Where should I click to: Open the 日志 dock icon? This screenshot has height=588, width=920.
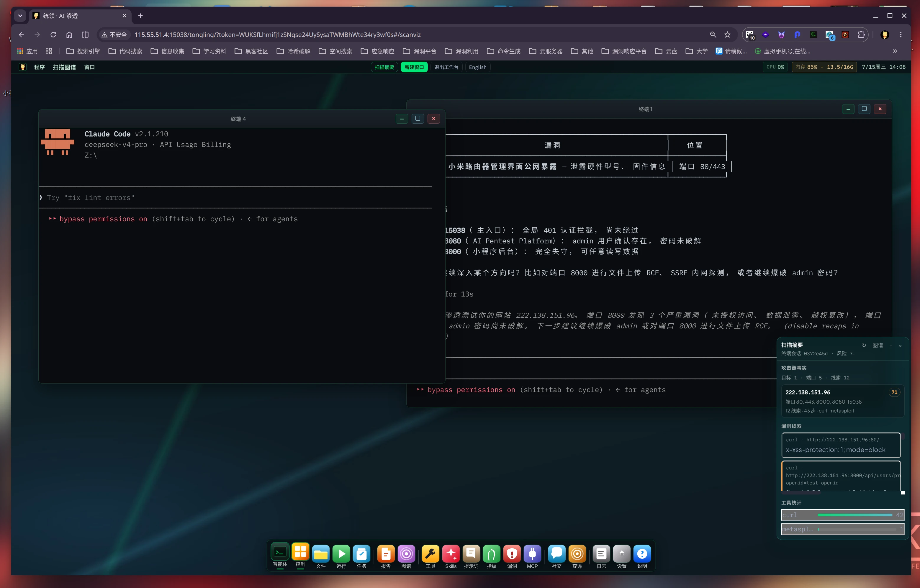coord(601,553)
